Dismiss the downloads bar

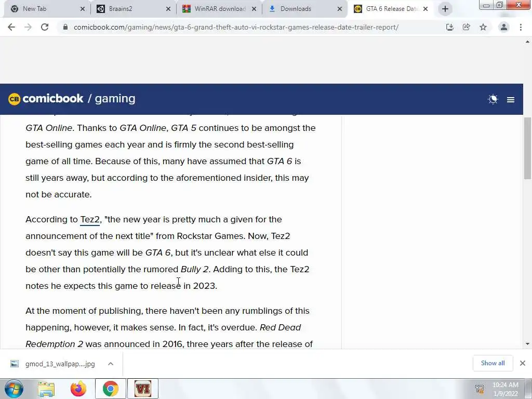(523, 363)
